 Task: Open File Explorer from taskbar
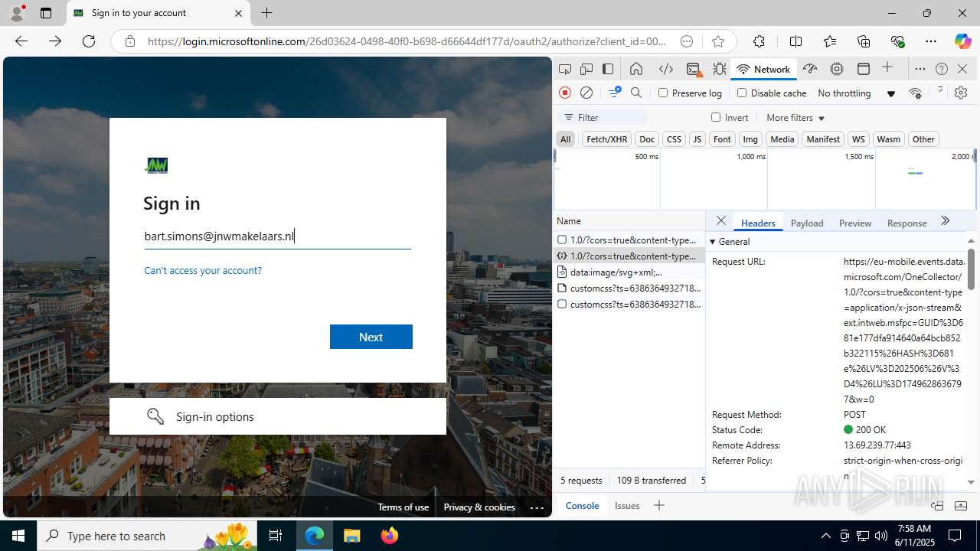pyautogui.click(x=351, y=536)
